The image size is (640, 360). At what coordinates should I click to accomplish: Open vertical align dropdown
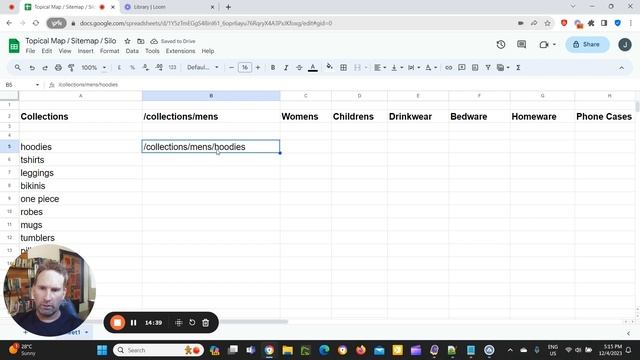[x=397, y=67]
